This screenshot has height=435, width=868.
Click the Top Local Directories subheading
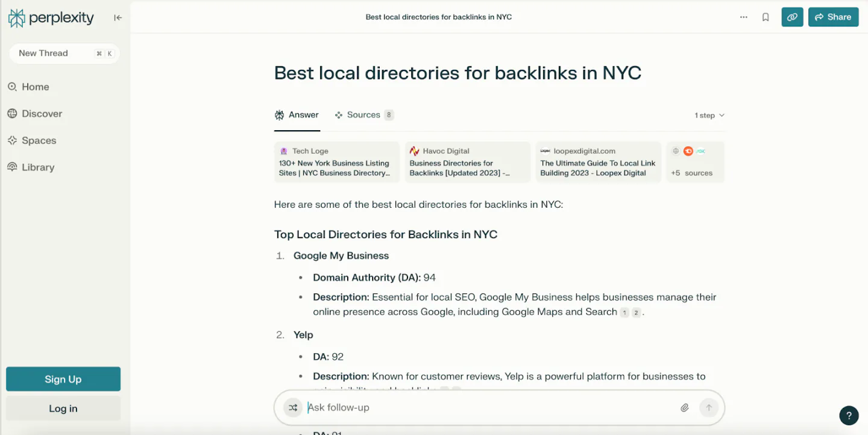pyautogui.click(x=386, y=234)
